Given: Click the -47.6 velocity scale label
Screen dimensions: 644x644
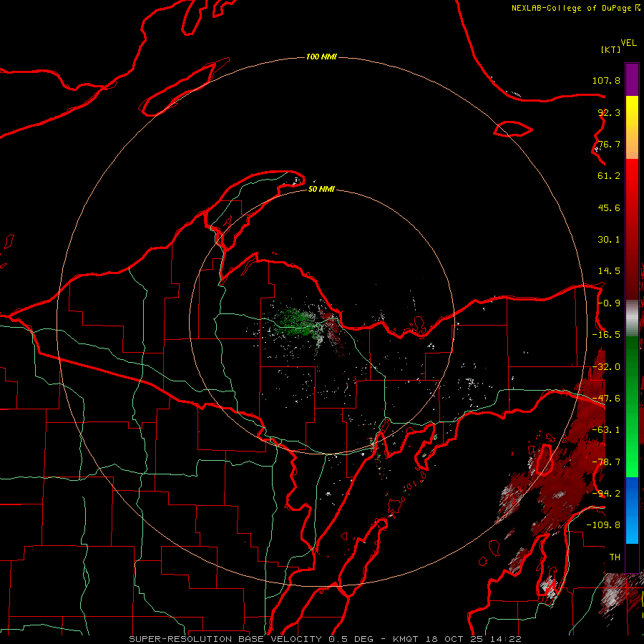Looking at the screenshot, I should pos(606,399).
